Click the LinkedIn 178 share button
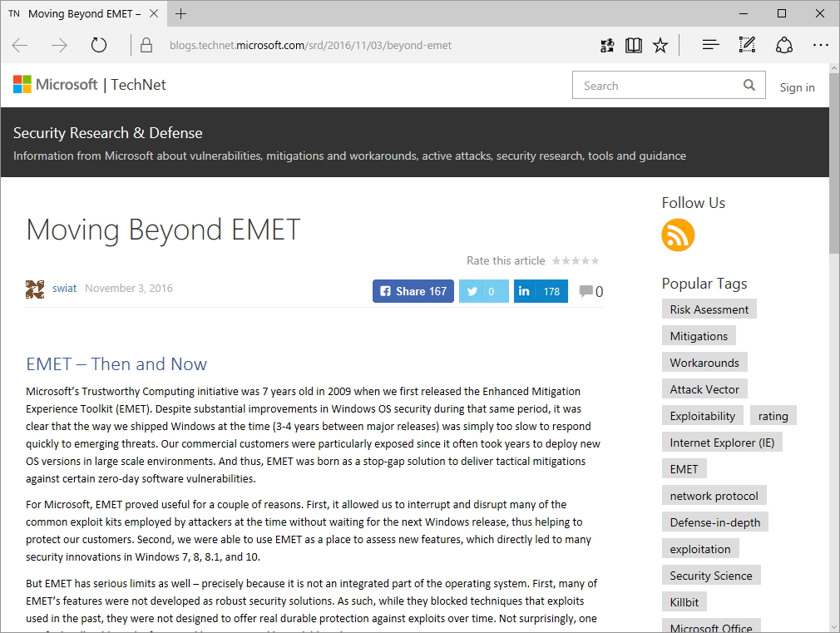The image size is (840, 633). point(541,291)
